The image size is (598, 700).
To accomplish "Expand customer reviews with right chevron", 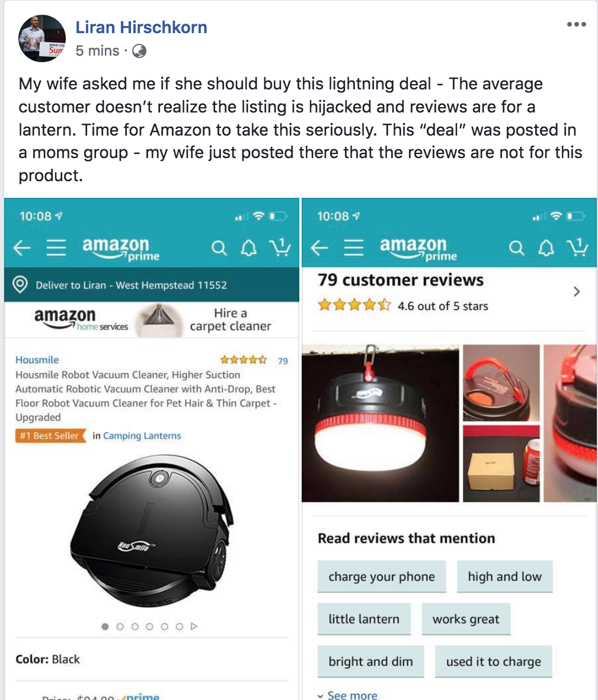I will click(x=577, y=291).
